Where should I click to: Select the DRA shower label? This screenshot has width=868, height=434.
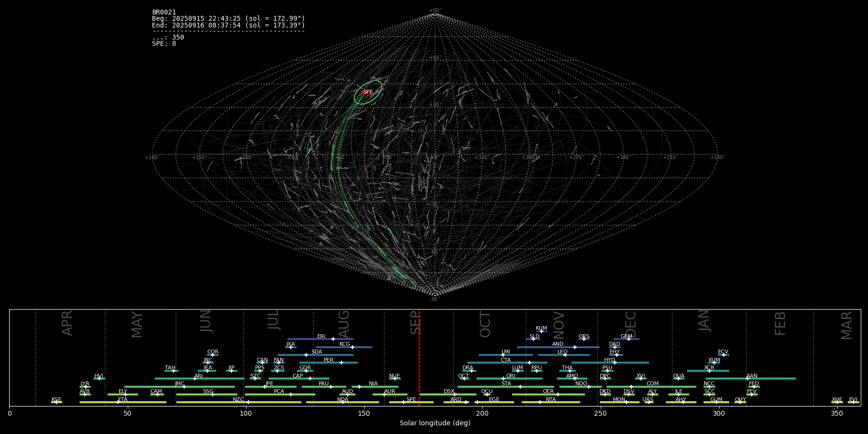pos(468,367)
